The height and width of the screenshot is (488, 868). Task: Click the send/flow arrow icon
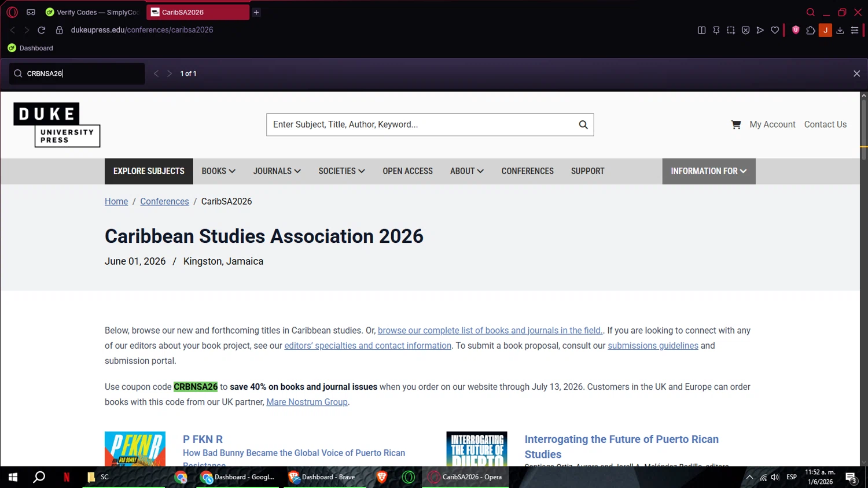(760, 30)
